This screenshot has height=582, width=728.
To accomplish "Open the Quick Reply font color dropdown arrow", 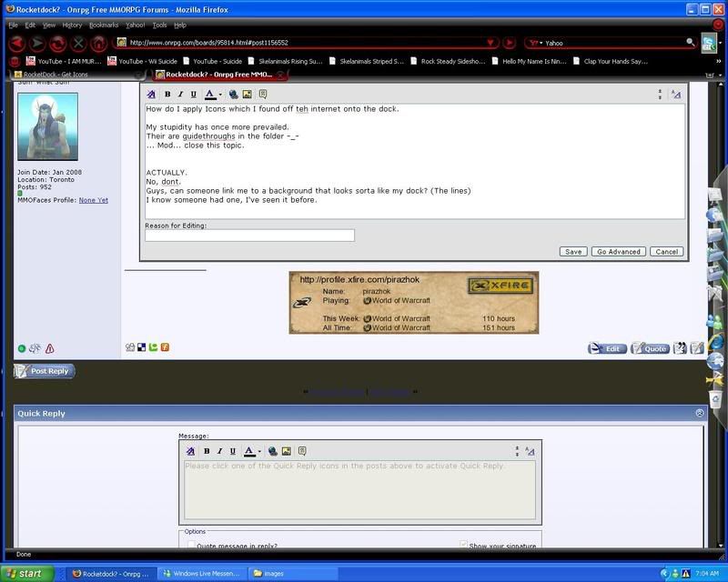I will [x=259, y=451].
